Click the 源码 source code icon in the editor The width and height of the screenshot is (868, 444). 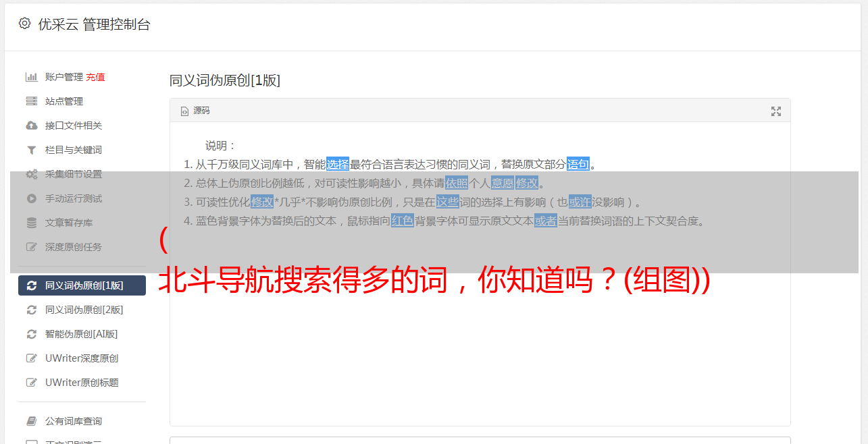[184, 111]
